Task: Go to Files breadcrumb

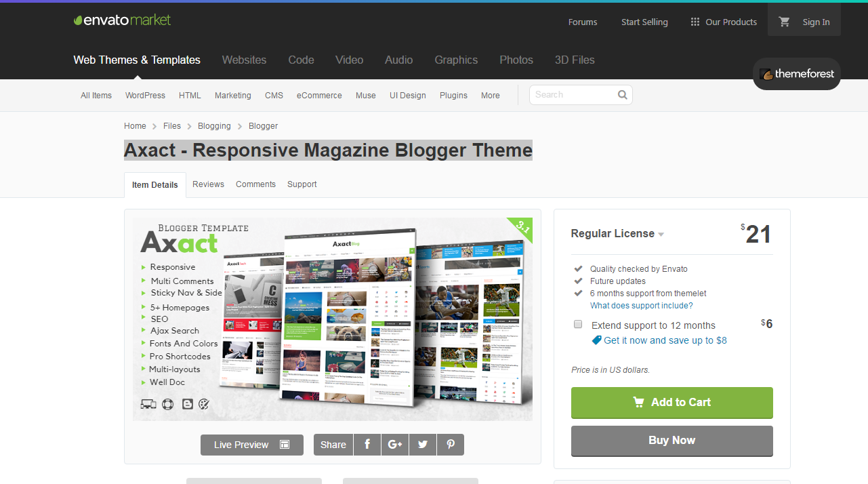Action: pyautogui.click(x=172, y=126)
